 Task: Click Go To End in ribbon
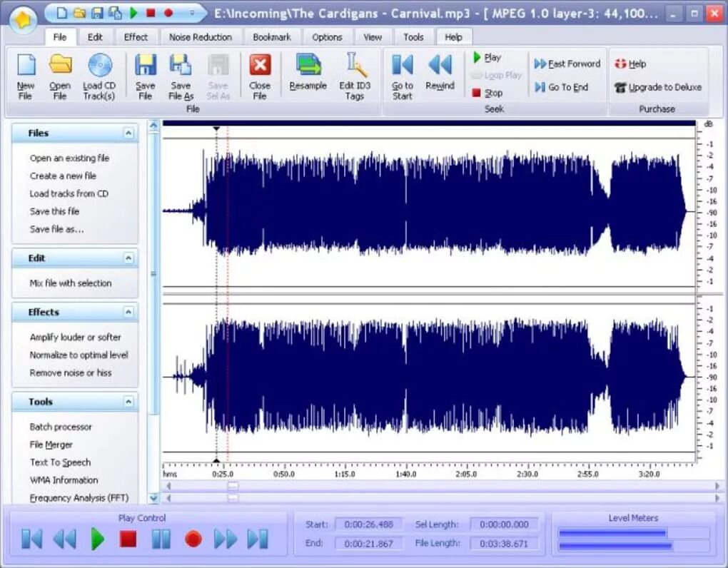pyautogui.click(x=561, y=87)
